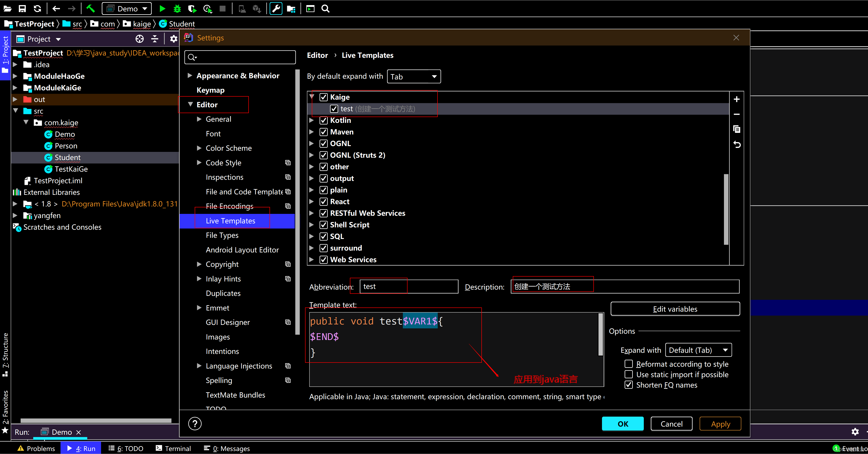Screen dimensions: 868x454
Task: Click Edit variables button
Action: [675, 309]
